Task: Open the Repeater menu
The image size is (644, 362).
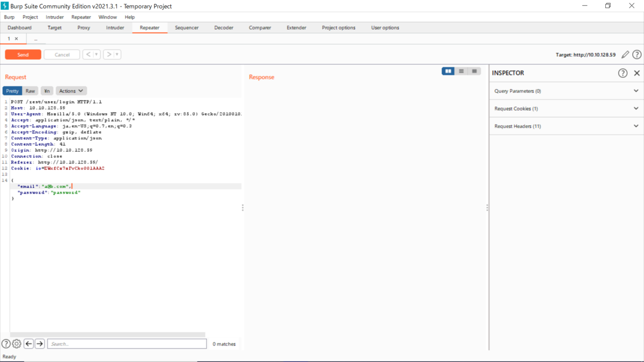Action: (82, 17)
